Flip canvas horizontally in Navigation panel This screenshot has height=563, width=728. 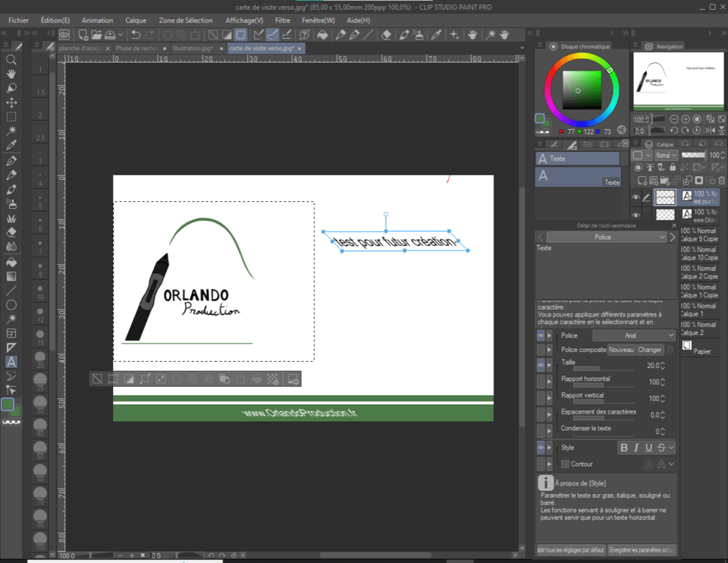coord(710,131)
